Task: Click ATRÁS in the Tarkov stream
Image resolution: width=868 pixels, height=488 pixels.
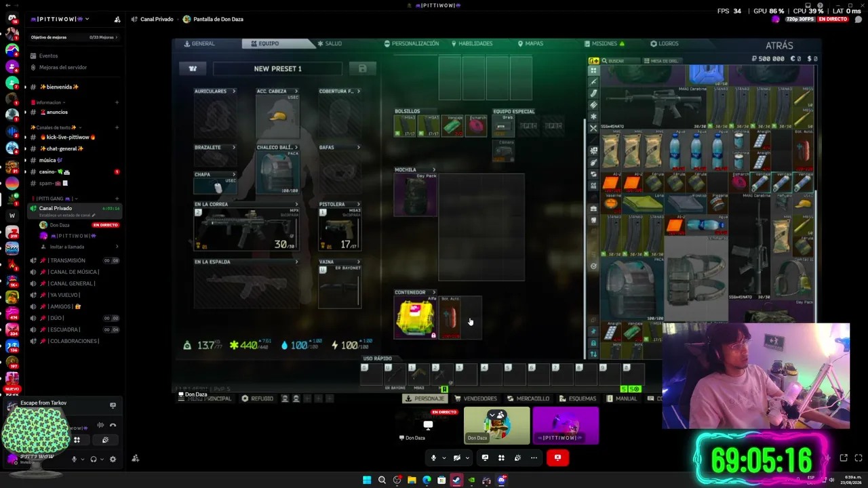Action: click(x=779, y=45)
